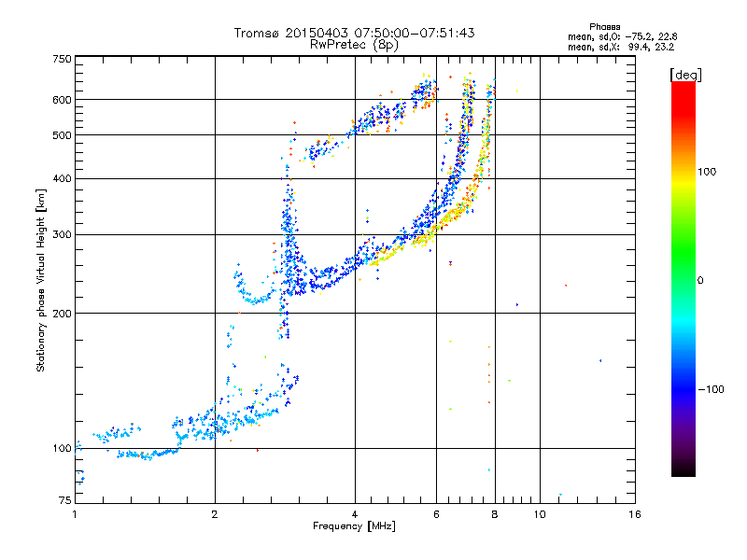
Task: Click the "mean, sd,X: 99.4, 23.2" text
Action: [621, 47]
